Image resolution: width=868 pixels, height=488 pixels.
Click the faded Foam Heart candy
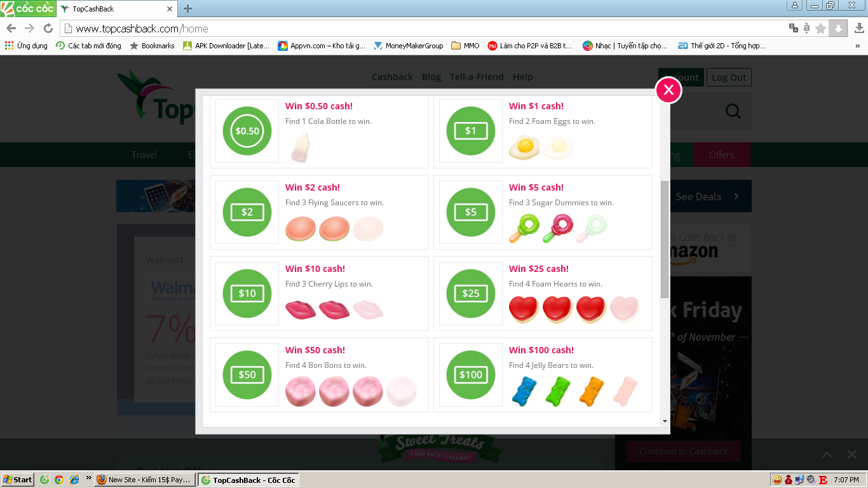click(625, 309)
